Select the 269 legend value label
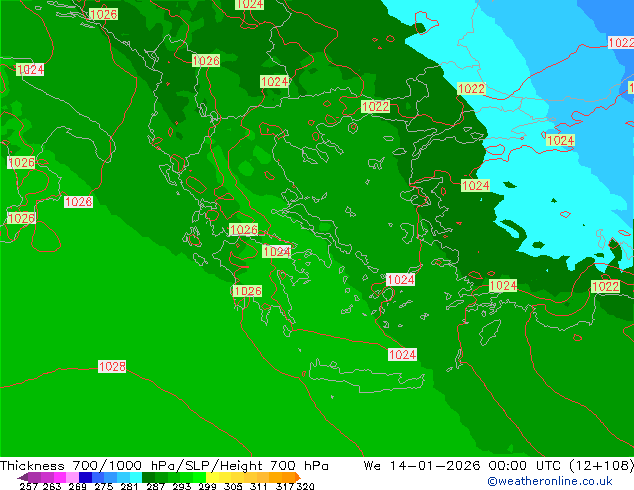Screen dimensions: 634x490 point(79,486)
